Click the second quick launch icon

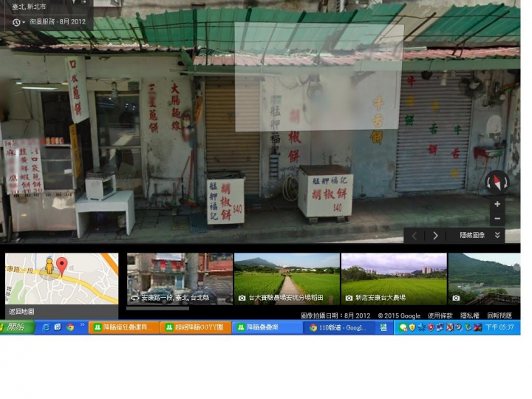point(58,327)
